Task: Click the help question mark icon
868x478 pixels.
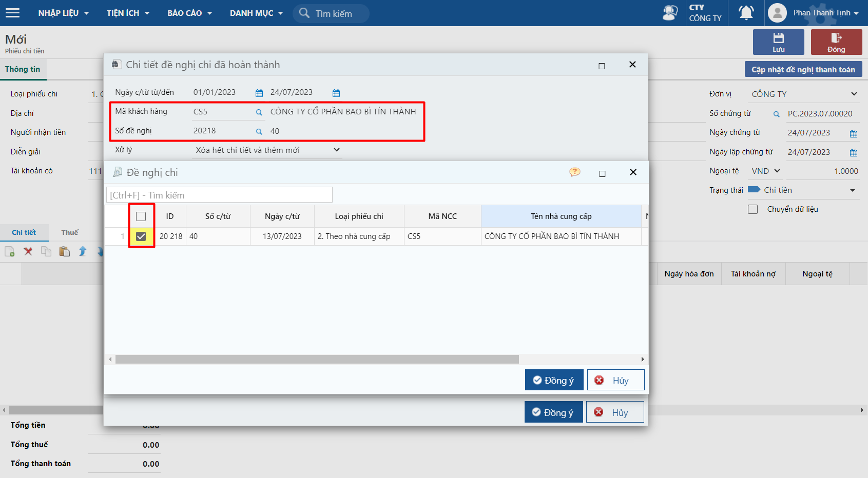Action: (574, 172)
